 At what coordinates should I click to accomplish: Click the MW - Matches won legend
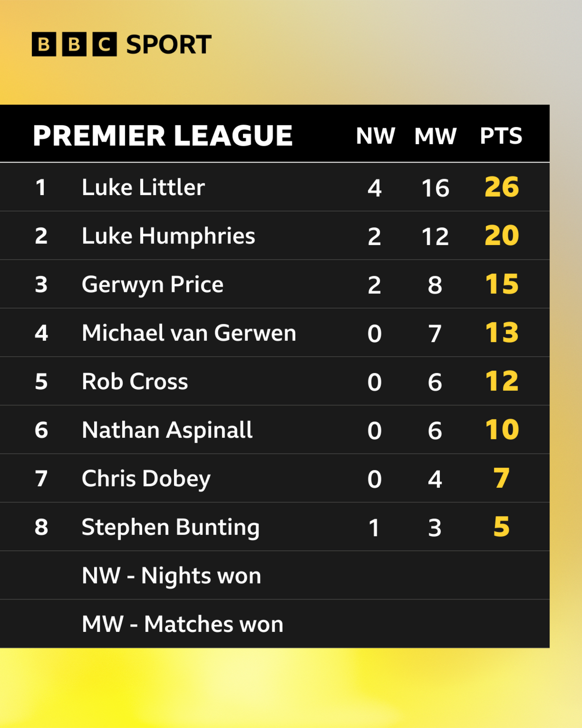pos(182,624)
